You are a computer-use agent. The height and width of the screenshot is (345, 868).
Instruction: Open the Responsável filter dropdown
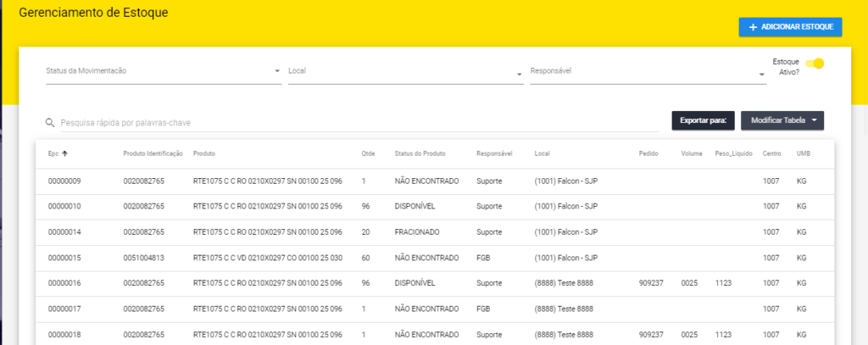648,71
